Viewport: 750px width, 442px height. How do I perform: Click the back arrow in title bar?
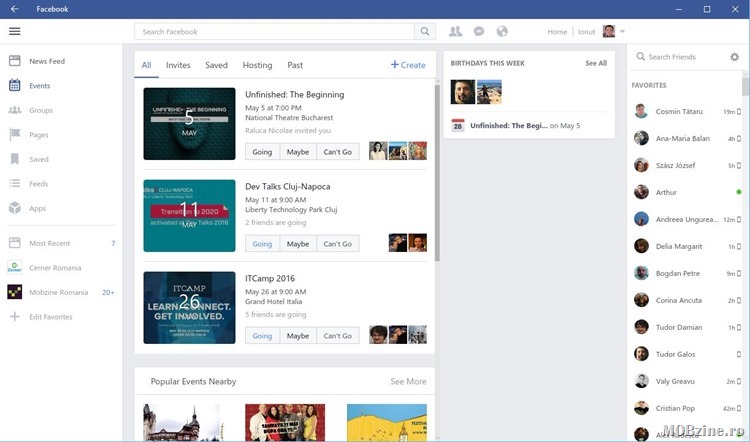pyautogui.click(x=15, y=9)
